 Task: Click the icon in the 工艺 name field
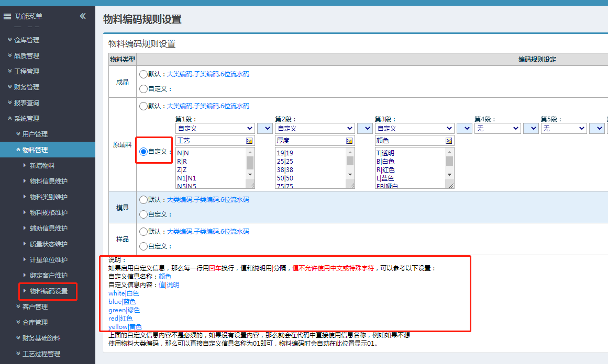249,141
